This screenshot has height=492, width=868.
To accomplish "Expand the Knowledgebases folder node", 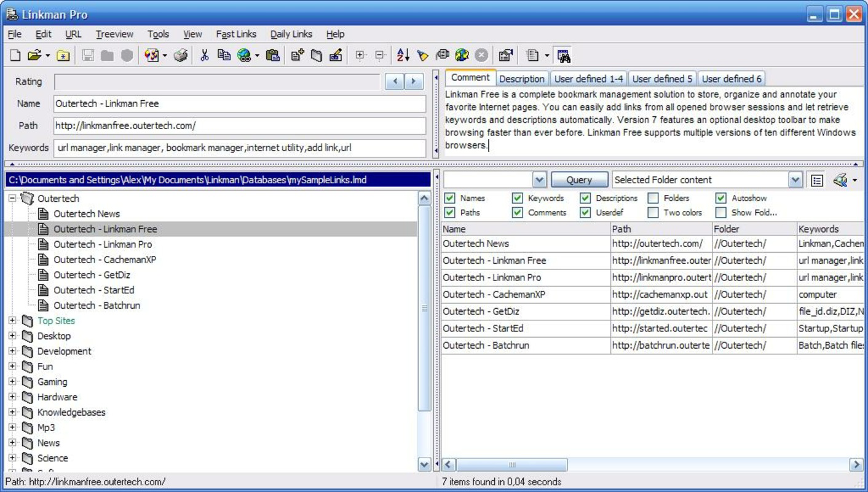I will pos(12,412).
